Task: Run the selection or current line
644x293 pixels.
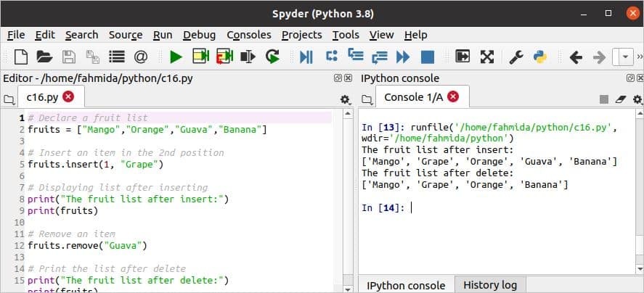Action: pos(248,57)
